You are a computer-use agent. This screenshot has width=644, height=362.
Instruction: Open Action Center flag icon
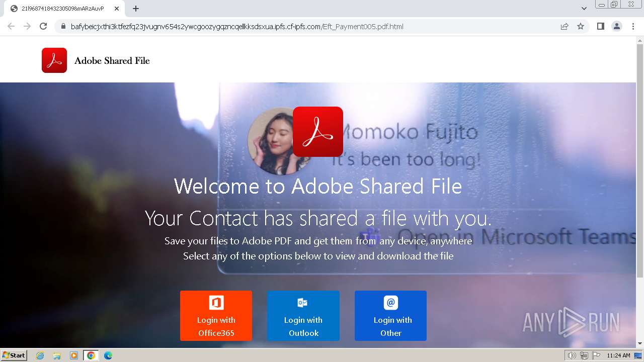pyautogui.click(x=596, y=355)
